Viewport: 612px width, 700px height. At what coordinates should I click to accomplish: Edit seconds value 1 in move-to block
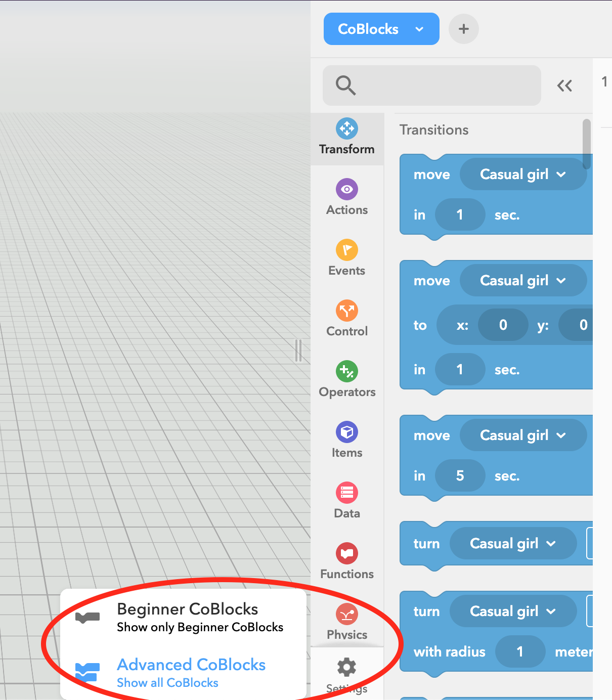point(460,370)
